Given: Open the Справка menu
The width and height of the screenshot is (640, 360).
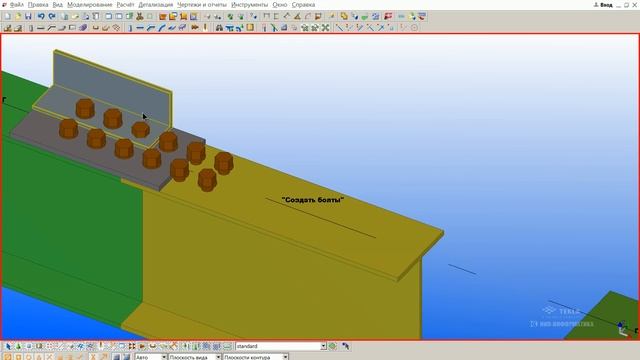Looking at the screenshot, I should (x=303, y=5).
